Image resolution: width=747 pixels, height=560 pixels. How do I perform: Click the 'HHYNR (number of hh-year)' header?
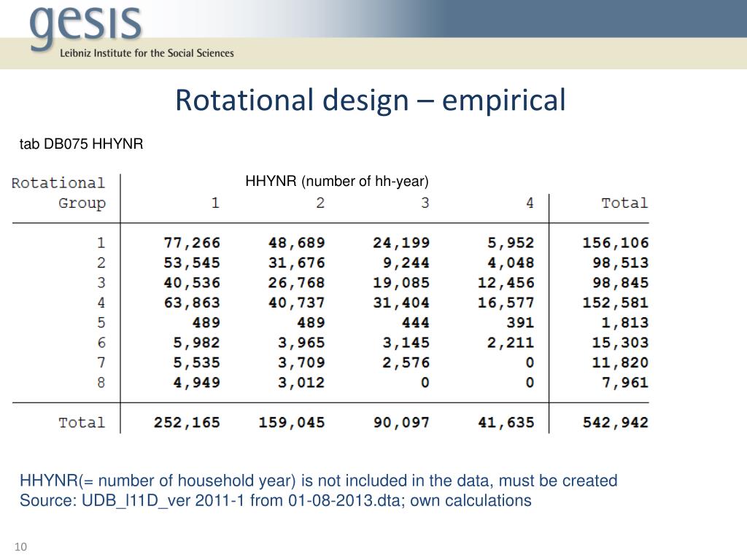[x=337, y=182]
